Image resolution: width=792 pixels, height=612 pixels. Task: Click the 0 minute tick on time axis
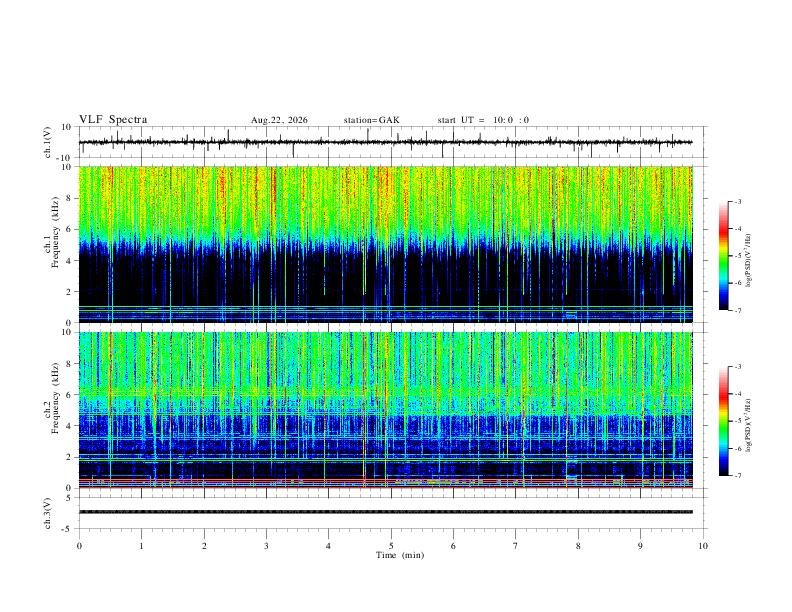[x=79, y=546]
